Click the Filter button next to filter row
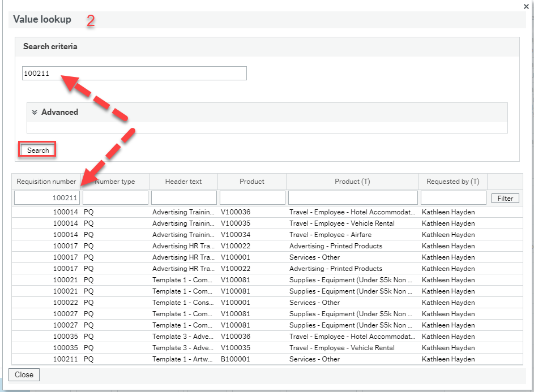534x392 pixels. click(x=505, y=197)
